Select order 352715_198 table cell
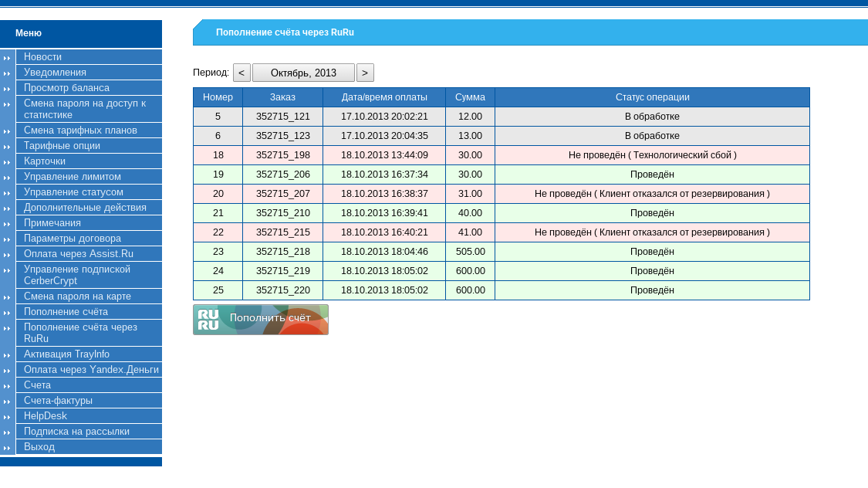The width and height of the screenshot is (868, 488). (x=282, y=155)
